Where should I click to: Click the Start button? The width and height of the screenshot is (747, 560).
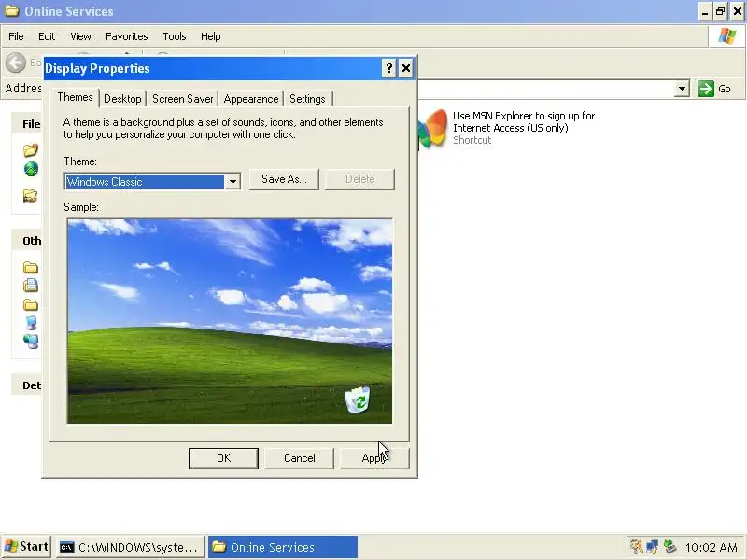click(26, 547)
